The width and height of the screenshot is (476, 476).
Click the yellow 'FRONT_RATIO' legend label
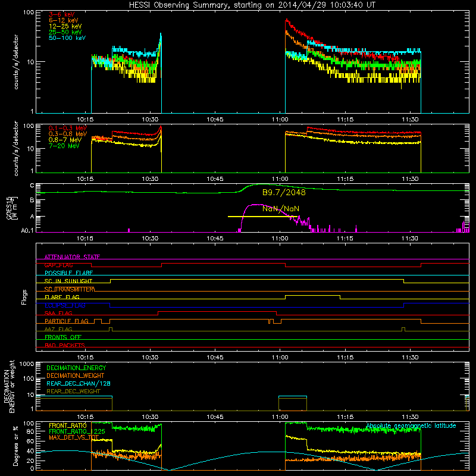[68, 425]
